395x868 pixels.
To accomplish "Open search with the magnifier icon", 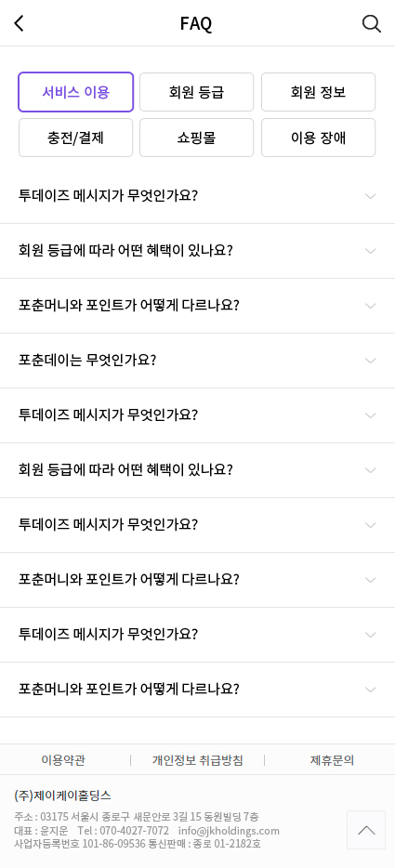I will 371,24.
